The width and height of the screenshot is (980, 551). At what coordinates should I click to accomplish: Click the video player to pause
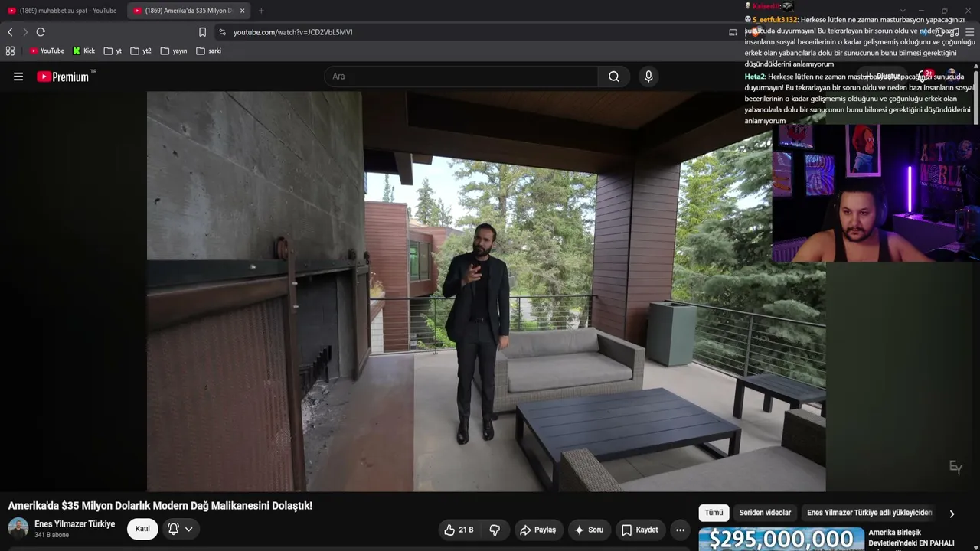(x=486, y=292)
